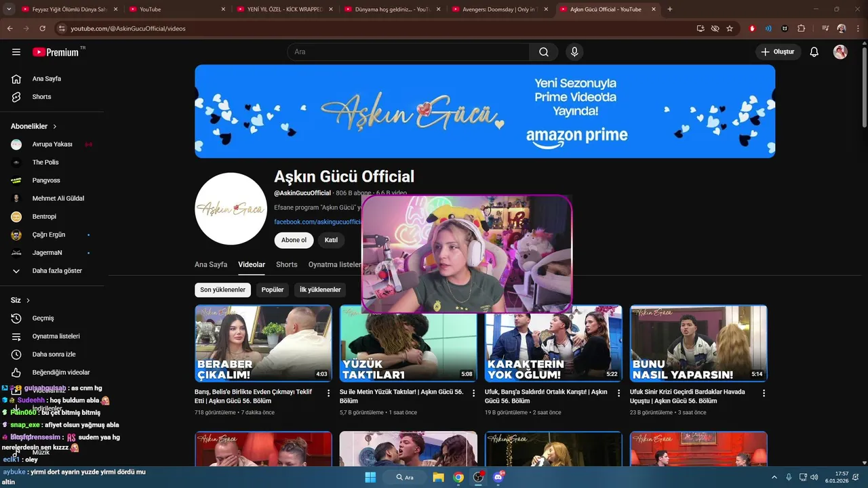Open BERABER ÇIKALIM video thumbnail
Viewport: 868px width, 488px height.
point(263,344)
